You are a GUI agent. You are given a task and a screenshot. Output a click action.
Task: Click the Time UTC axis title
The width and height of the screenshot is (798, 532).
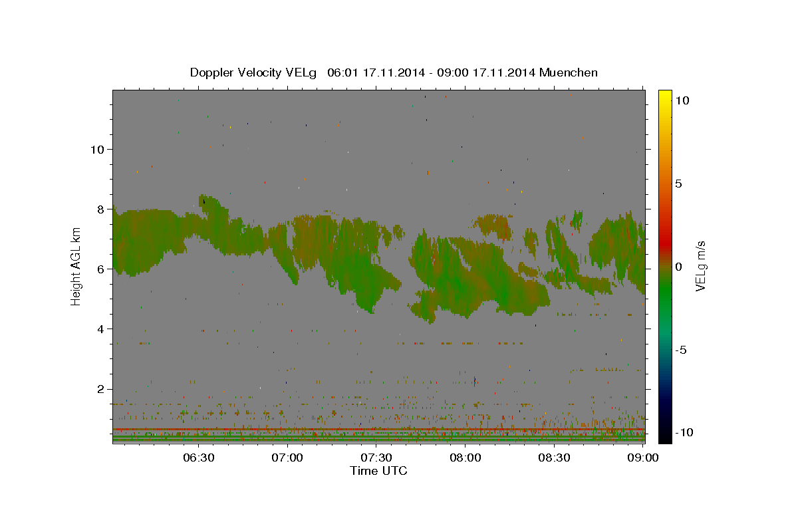point(378,471)
